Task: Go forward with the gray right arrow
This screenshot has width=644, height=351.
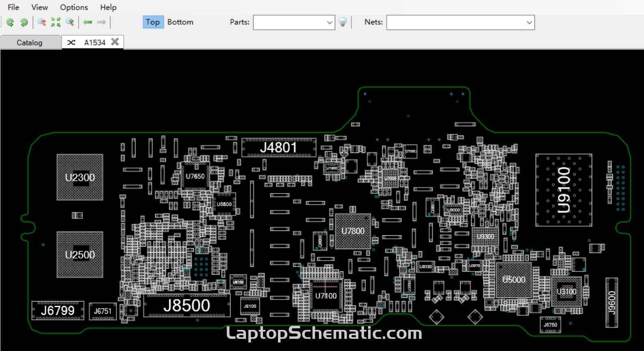Action: click(x=101, y=22)
